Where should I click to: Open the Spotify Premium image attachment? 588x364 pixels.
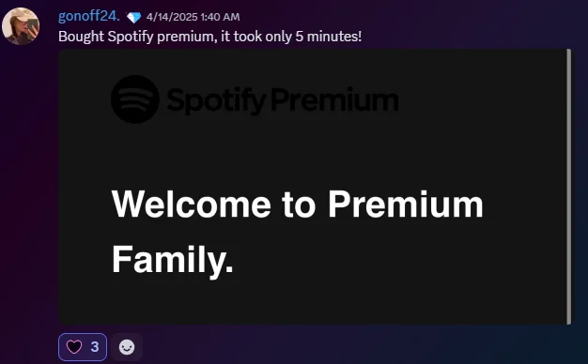[315, 187]
